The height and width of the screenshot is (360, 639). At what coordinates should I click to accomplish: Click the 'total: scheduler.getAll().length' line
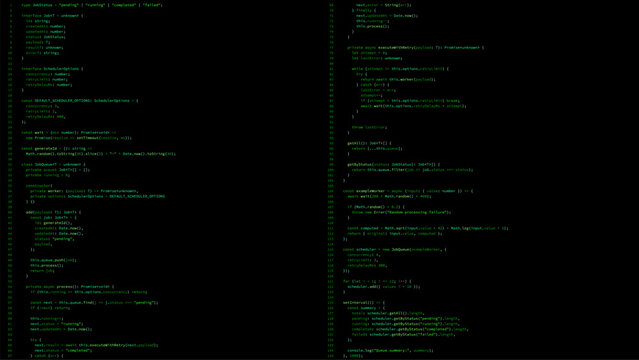tap(388, 313)
